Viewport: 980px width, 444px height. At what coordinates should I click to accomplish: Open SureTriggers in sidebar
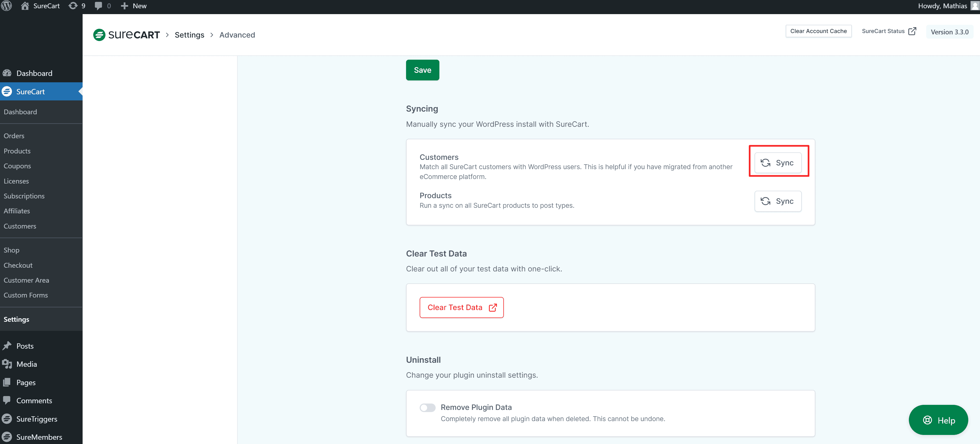37,419
